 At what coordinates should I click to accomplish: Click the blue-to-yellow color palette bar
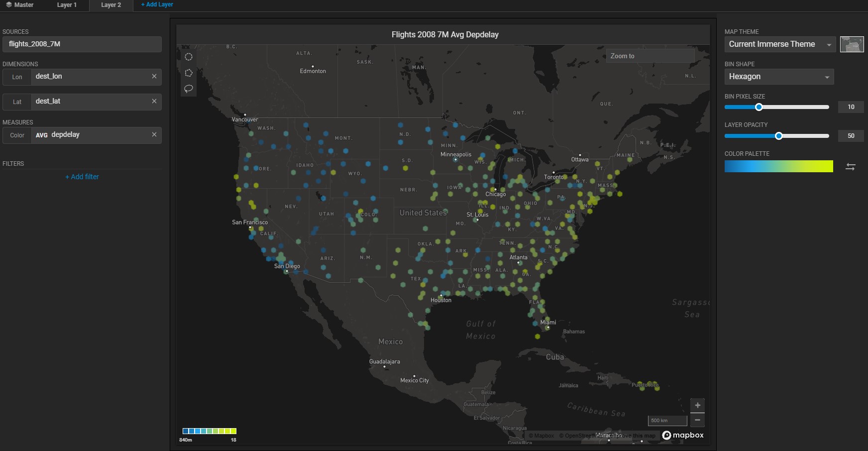pyautogui.click(x=778, y=166)
